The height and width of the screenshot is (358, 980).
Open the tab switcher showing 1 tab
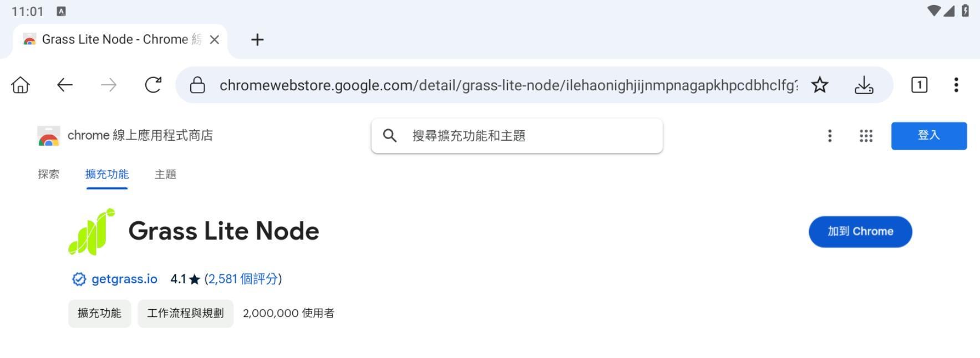(x=919, y=85)
